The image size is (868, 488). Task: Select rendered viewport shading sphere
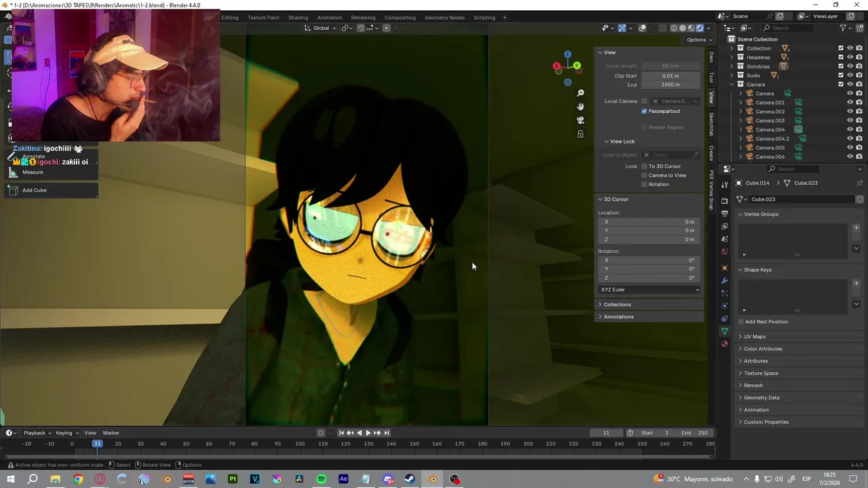pyautogui.click(x=700, y=28)
